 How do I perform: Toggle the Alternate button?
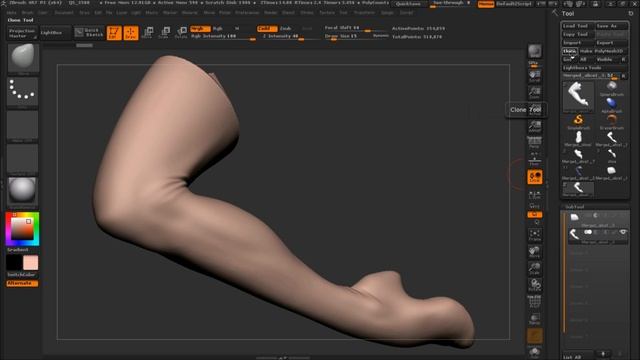point(22,283)
